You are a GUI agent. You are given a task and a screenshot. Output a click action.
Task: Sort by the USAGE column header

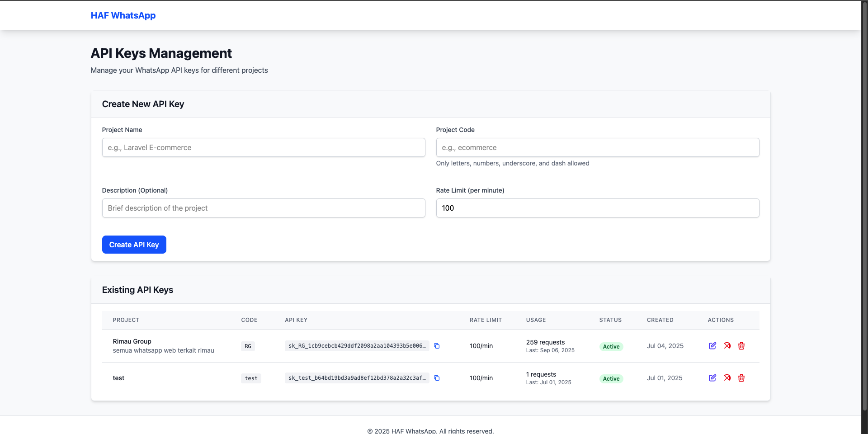click(x=536, y=320)
